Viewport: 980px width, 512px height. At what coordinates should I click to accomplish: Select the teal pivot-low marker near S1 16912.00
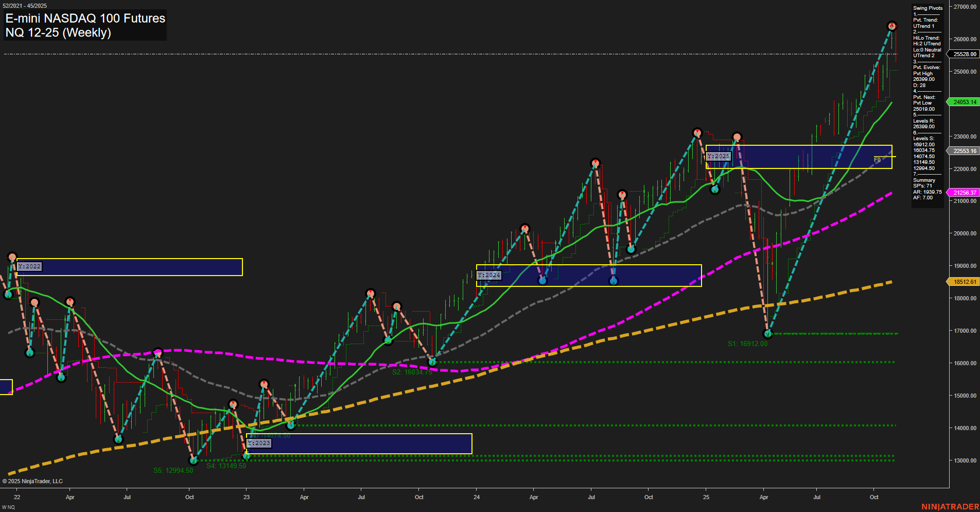click(768, 333)
